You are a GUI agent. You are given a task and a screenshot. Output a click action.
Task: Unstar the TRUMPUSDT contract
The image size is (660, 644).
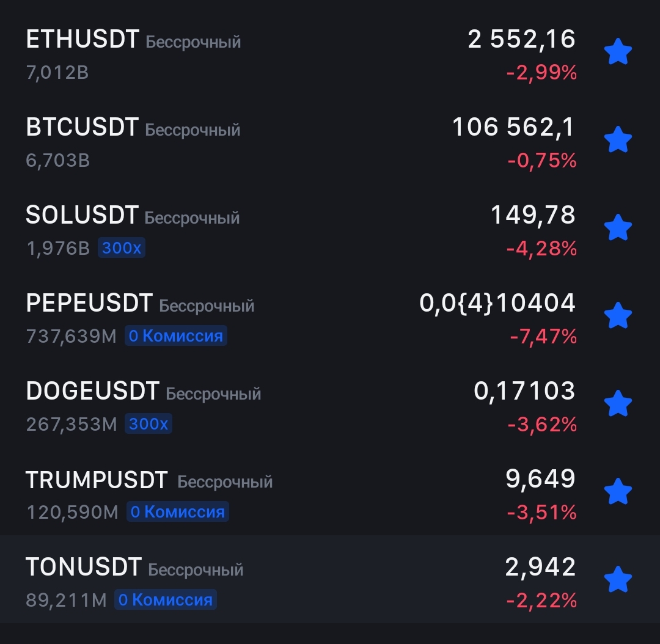(x=618, y=491)
